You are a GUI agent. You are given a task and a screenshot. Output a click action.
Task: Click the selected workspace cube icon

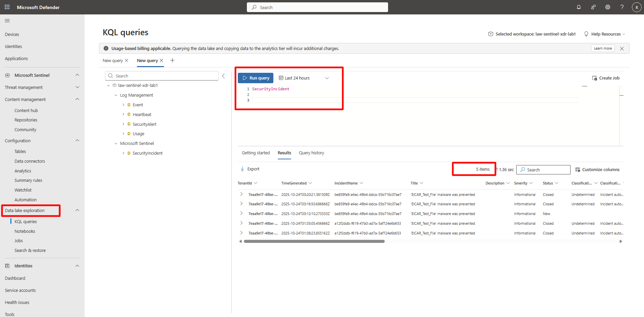(x=491, y=34)
